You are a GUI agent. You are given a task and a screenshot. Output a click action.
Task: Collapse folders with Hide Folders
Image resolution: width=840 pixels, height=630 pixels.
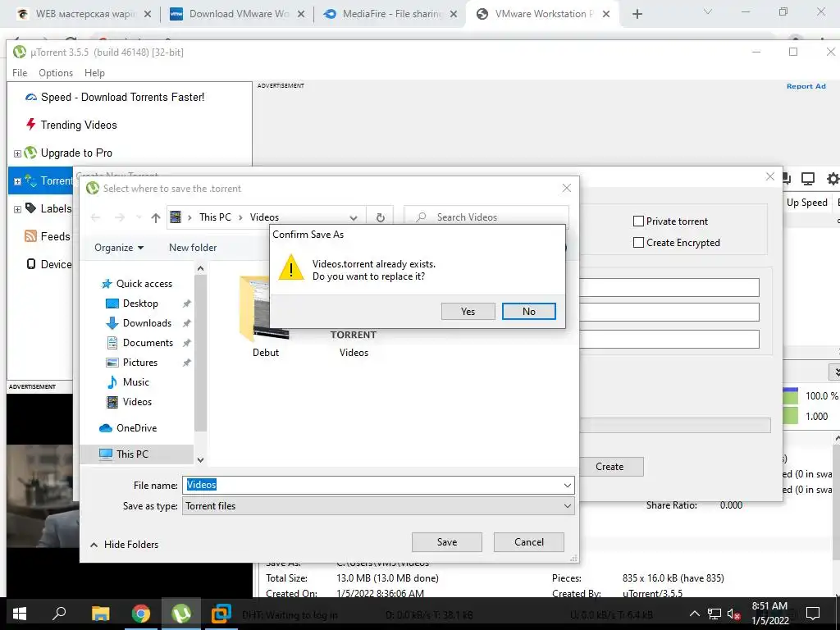[125, 545]
